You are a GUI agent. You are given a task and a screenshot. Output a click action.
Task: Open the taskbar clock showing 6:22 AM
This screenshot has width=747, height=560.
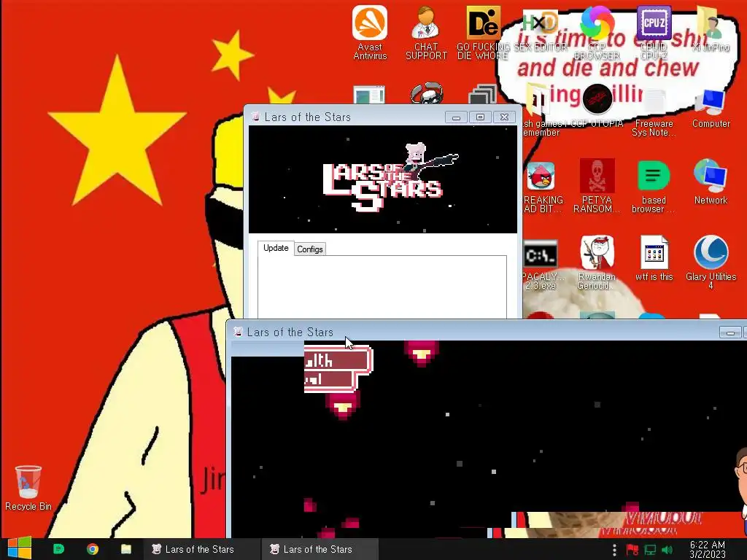[707, 549]
